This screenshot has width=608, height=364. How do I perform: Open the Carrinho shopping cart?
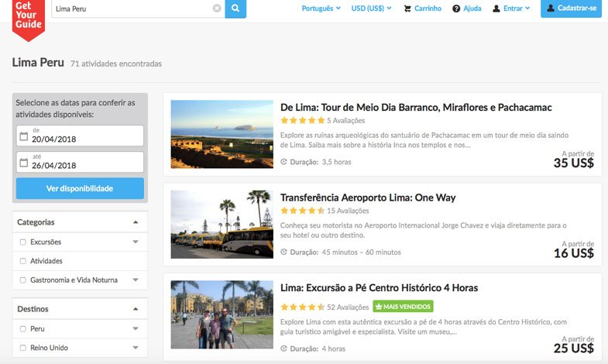point(423,9)
